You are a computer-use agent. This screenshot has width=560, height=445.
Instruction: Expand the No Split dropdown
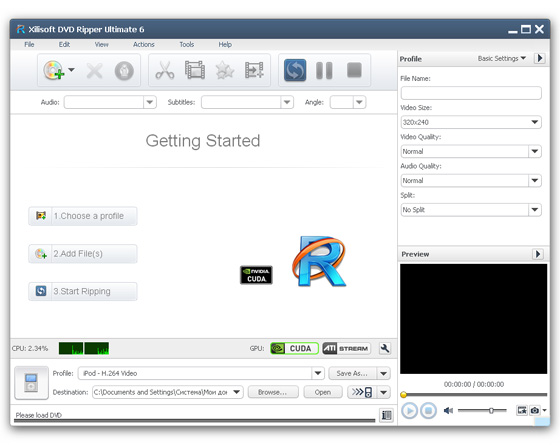click(471, 210)
